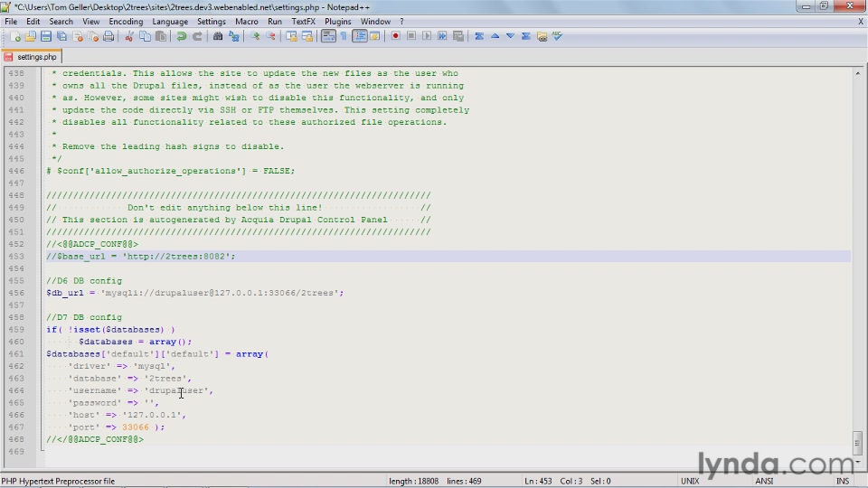Screen dimensions: 868x488
Task: Open the TextFX menu
Action: pos(304,22)
